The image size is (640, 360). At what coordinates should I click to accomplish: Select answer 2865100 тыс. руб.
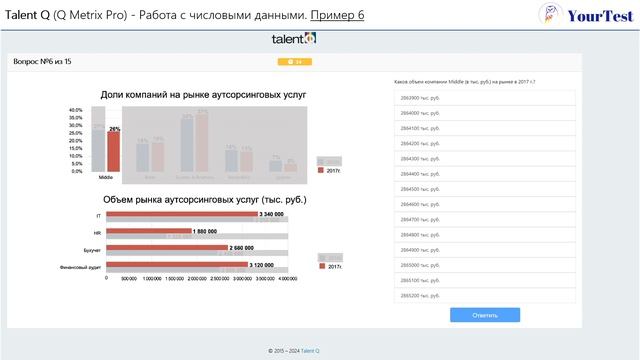(485, 280)
